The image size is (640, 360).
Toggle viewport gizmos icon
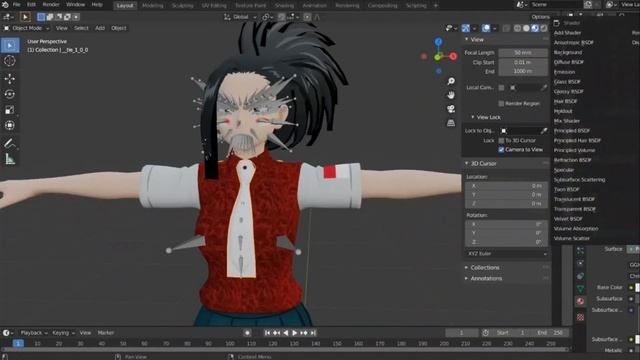[x=466, y=28]
